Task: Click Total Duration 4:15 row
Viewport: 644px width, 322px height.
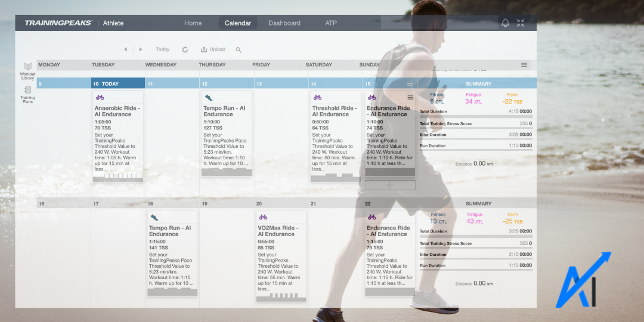Action: (476, 113)
